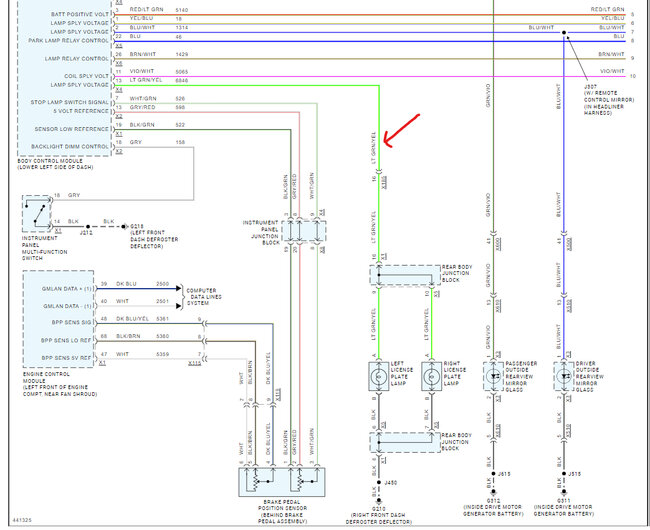Click circuit number 1429
650x530 pixels.
coord(182,54)
